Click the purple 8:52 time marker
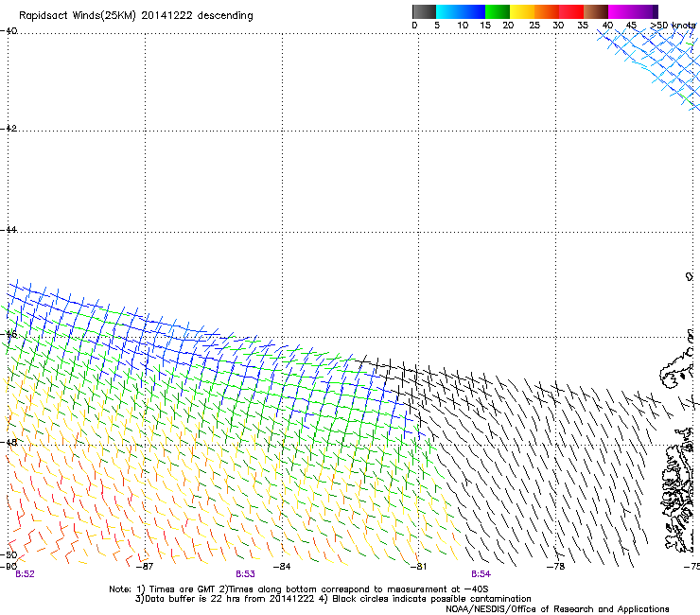Screen dimensions: 700x615 coord(25,574)
